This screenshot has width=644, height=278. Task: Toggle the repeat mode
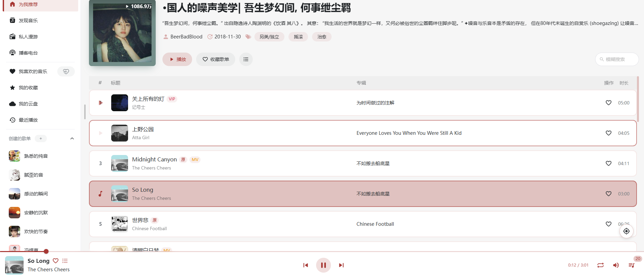[x=601, y=265]
